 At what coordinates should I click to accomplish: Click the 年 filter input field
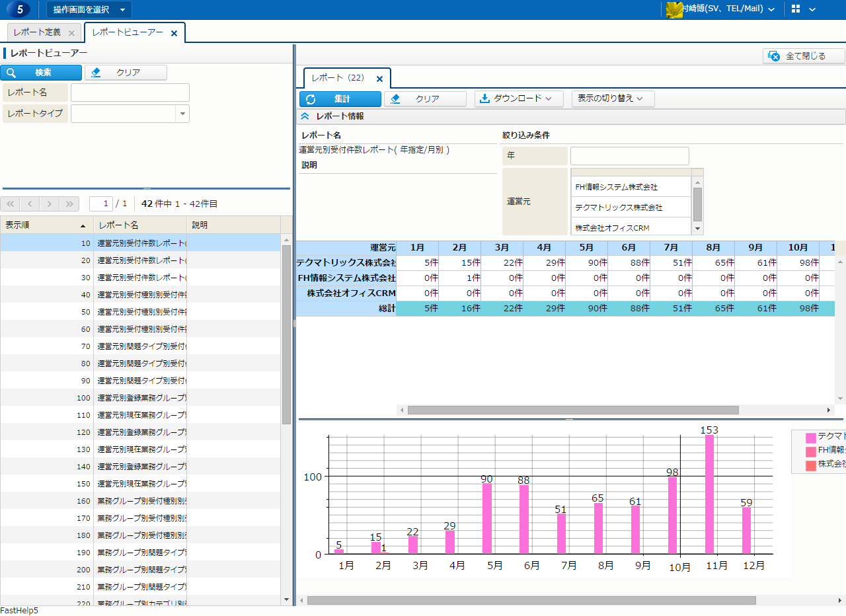629,156
